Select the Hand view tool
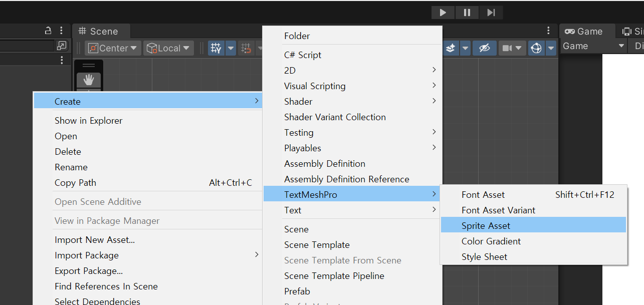The width and height of the screenshot is (644, 305). pos(89,80)
